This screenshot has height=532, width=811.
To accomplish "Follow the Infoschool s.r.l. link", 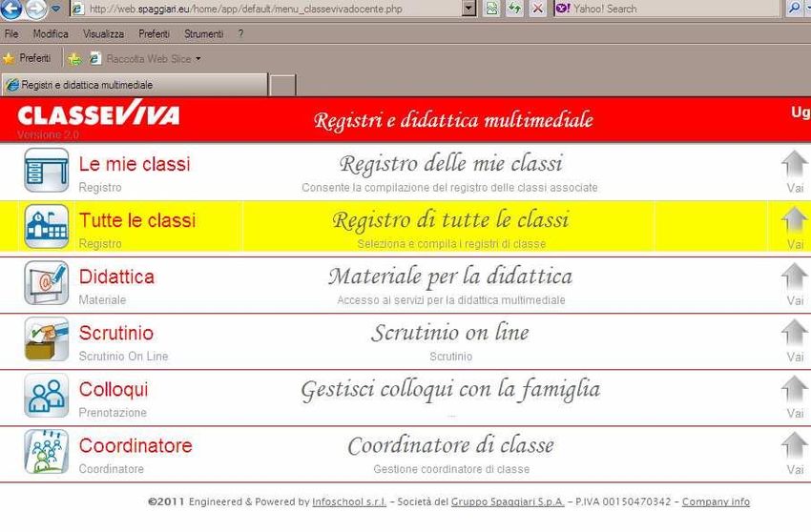I will [348, 502].
